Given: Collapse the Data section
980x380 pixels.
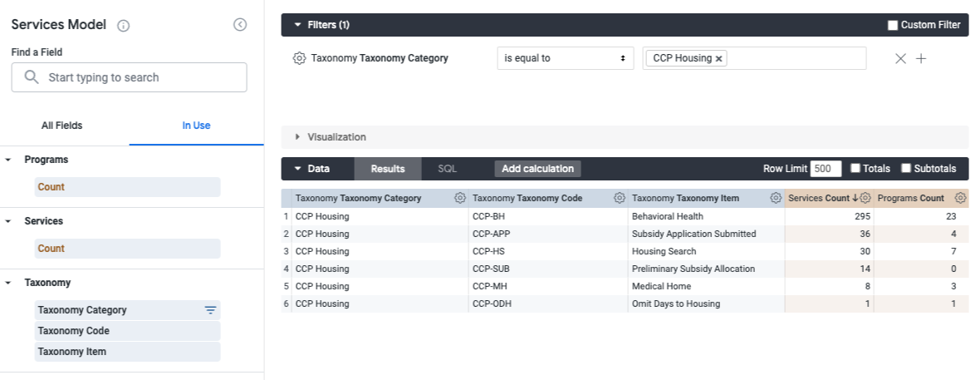Looking at the screenshot, I should [297, 169].
